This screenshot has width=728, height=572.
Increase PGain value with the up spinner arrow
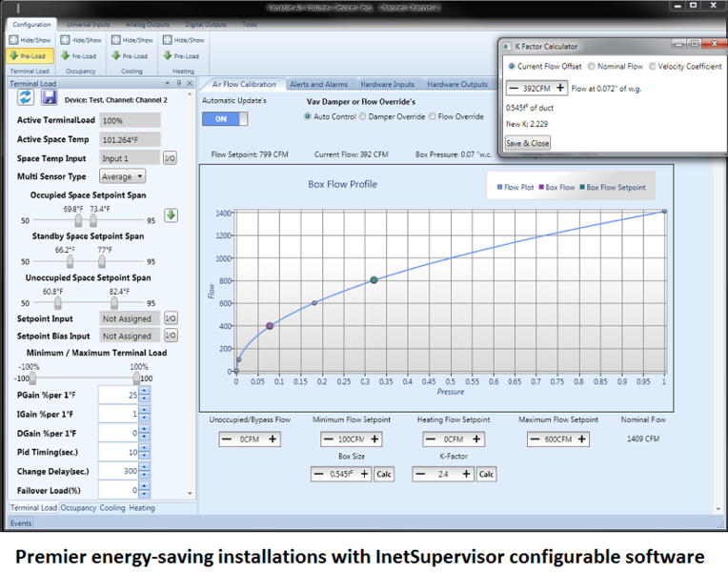pyautogui.click(x=144, y=391)
